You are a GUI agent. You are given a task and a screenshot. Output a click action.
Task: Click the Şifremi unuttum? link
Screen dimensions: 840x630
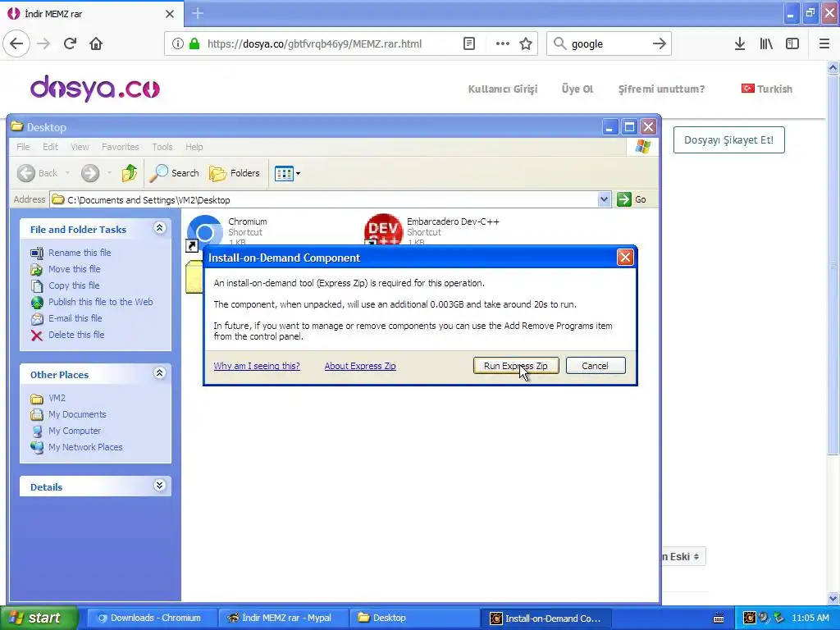[662, 89]
